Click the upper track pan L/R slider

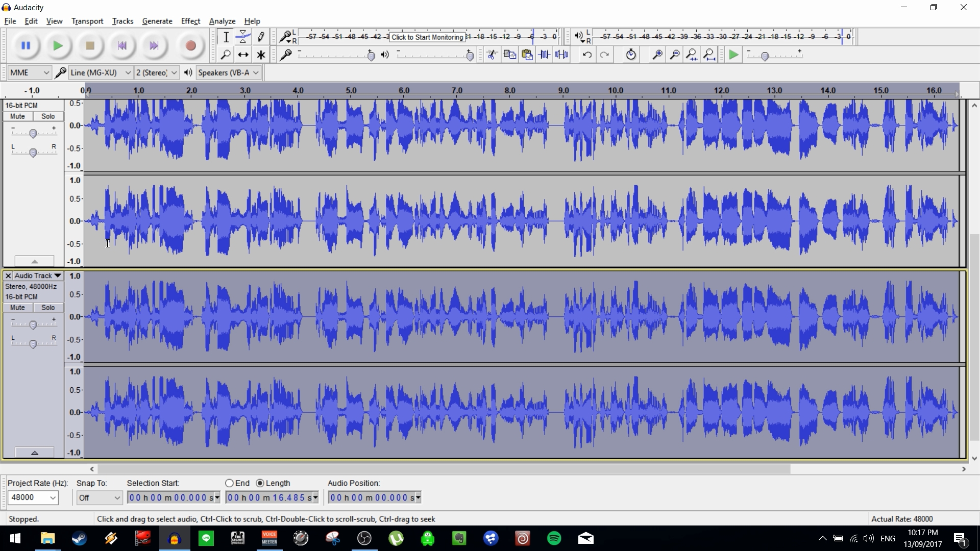point(33,152)
